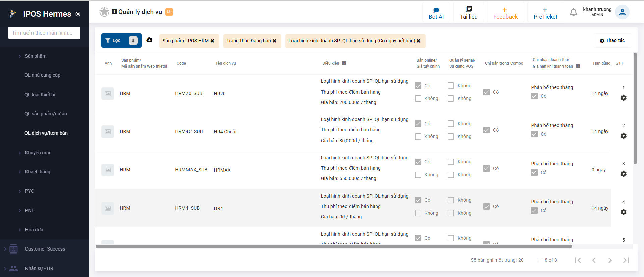Viewport: 644px width, 277px height.
Task: Open khanh.truong user avatar menu
Action: 622,12
